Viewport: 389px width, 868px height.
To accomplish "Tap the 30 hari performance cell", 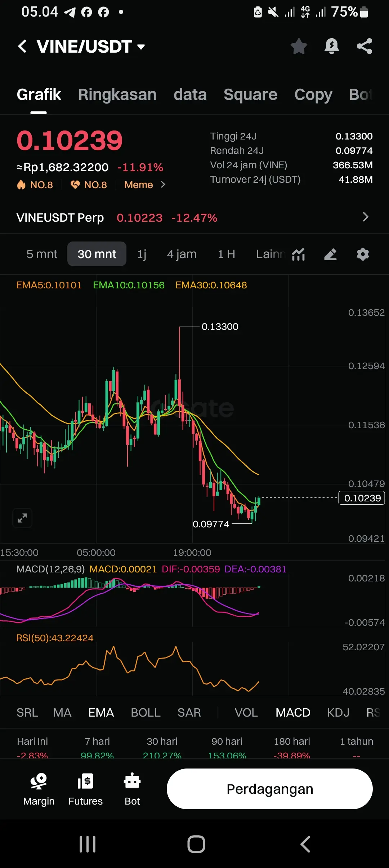I will [x=162, y=747].
